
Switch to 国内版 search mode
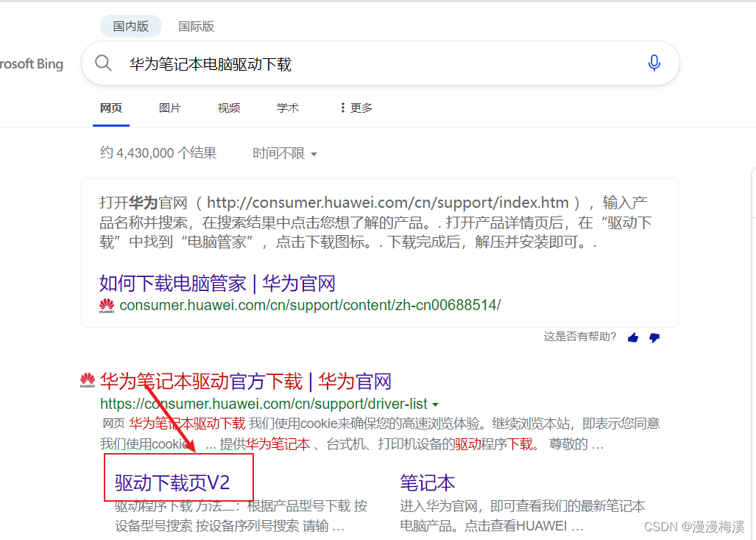coord(130,26)
